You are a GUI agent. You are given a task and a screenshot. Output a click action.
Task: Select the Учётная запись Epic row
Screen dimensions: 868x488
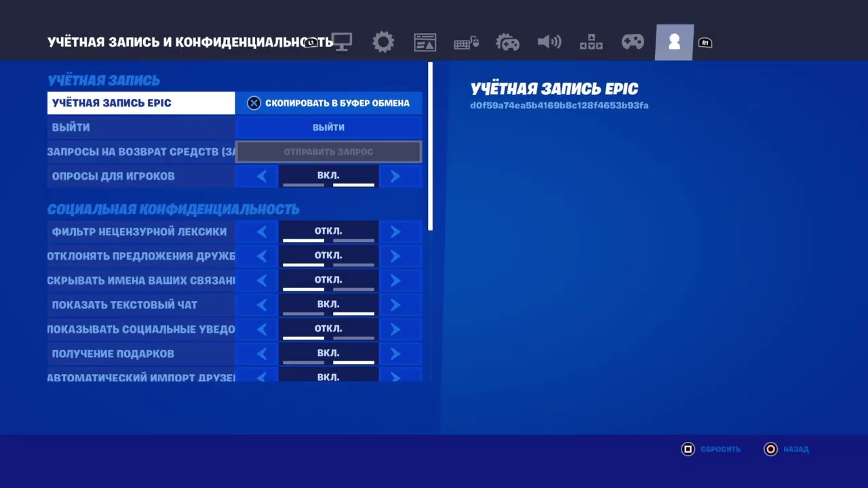tap(141, 103)
